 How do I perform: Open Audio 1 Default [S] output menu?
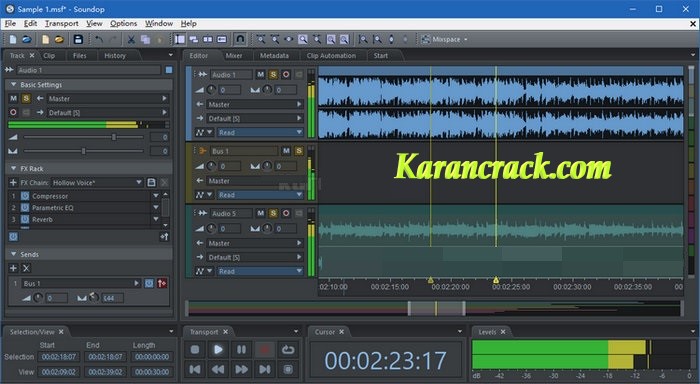click(255, 118)
